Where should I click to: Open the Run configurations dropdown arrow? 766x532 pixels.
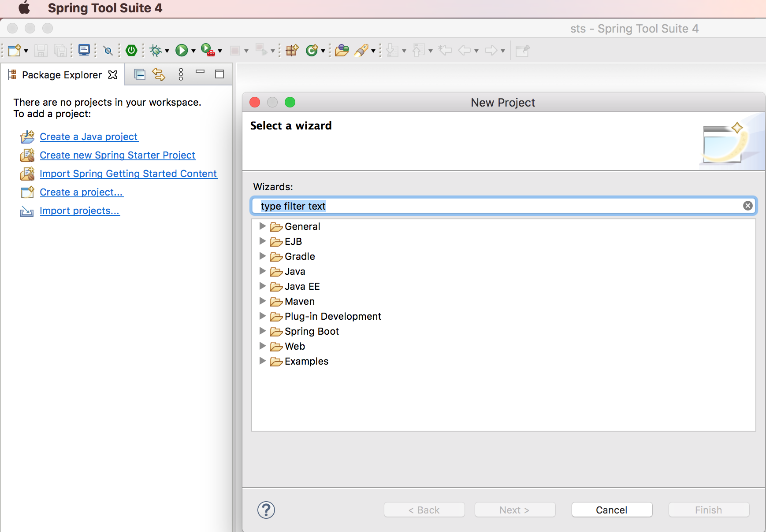point(193,51)
